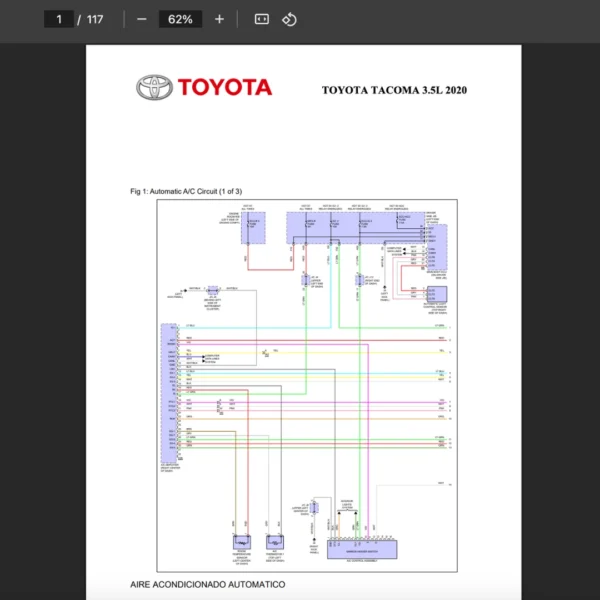600x600 pixels.
Task: Click the heading TOYOTA TACOMA 3.5L 2020
Action: point(394,90)
